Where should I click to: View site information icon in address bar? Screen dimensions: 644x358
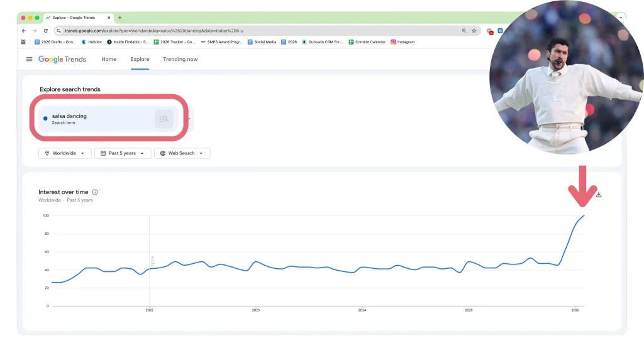58,31
